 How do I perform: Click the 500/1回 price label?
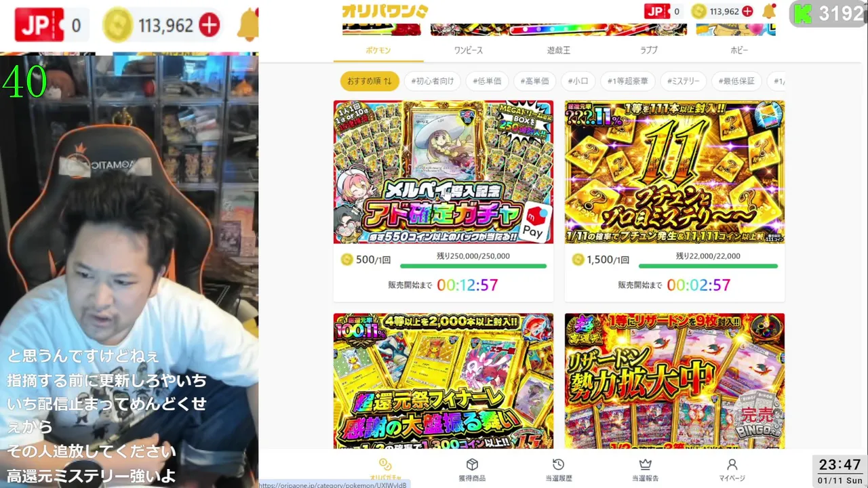[x=374, y=260]
